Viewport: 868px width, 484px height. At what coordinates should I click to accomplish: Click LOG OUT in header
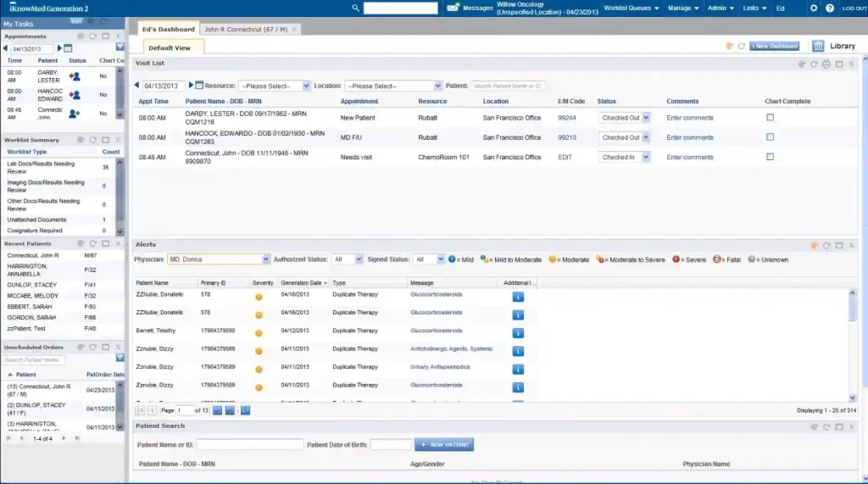click(x=854, y=8)
